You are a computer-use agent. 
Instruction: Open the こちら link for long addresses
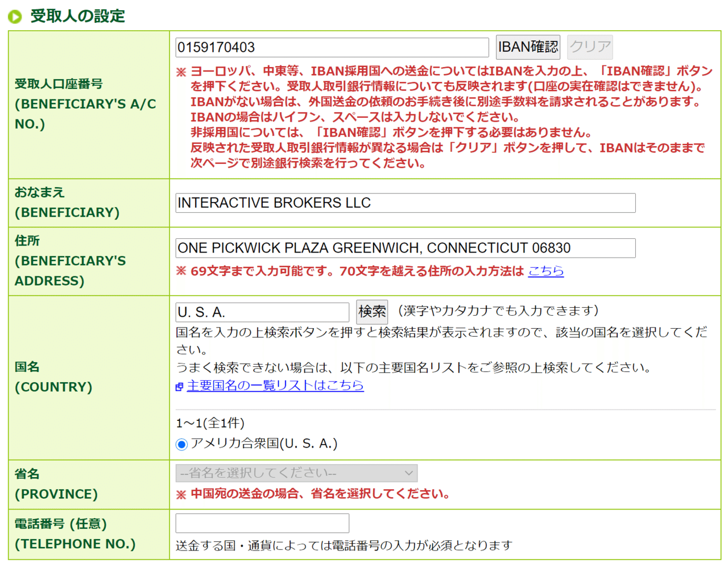pyautogui.click(x=546, y=271)
